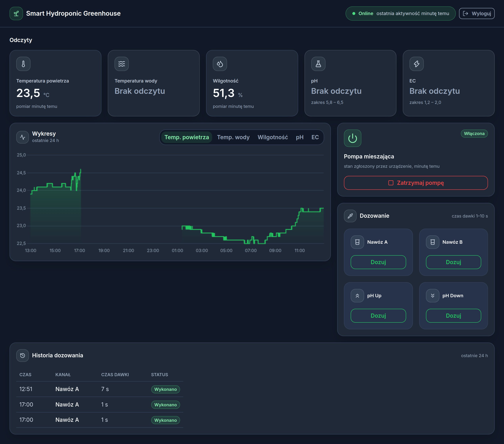Click the 07:00 chart axis label

(x=251, y=250)
